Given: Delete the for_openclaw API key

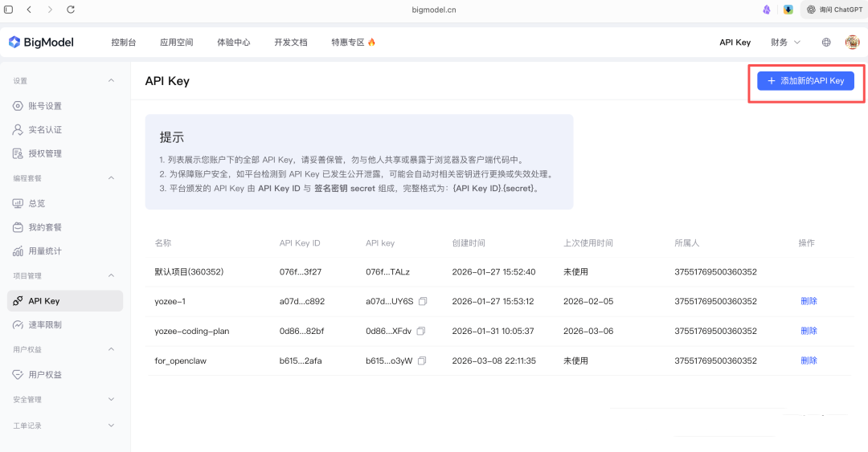Looking at the screenshot, I should coord(809,360).
